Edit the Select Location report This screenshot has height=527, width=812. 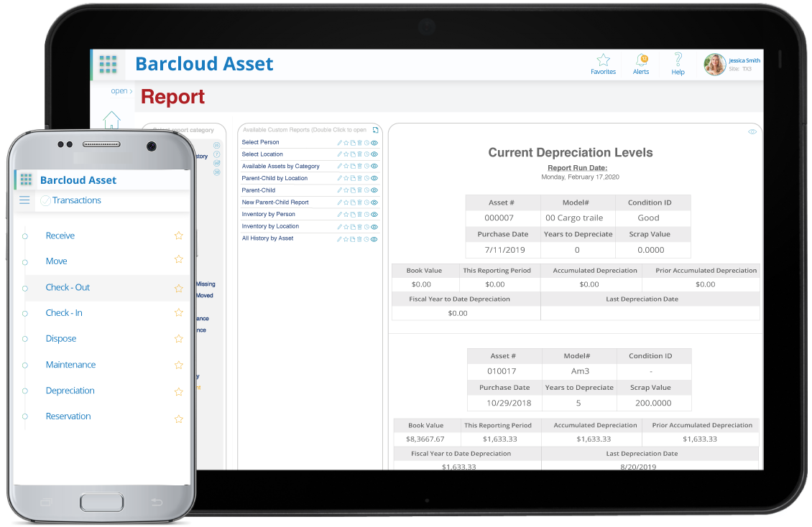pos(340,154)
